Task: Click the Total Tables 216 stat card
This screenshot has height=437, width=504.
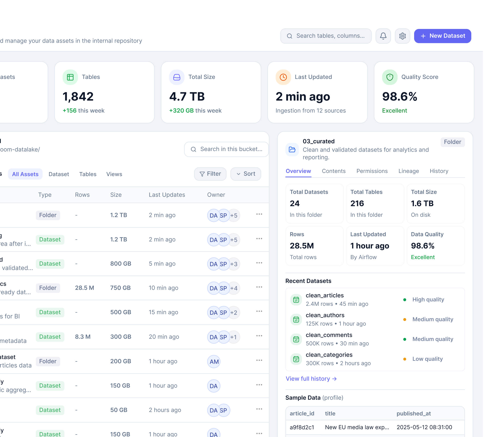Action: pyautogui.click(x=375, y=204)
